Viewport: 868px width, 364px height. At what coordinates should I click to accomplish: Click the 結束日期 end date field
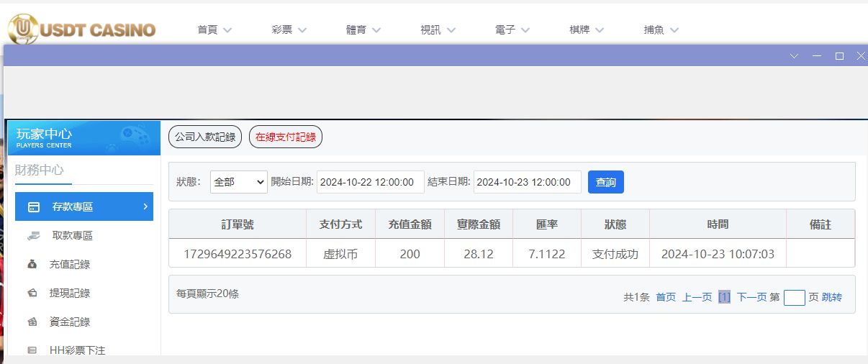pos(527,183)
